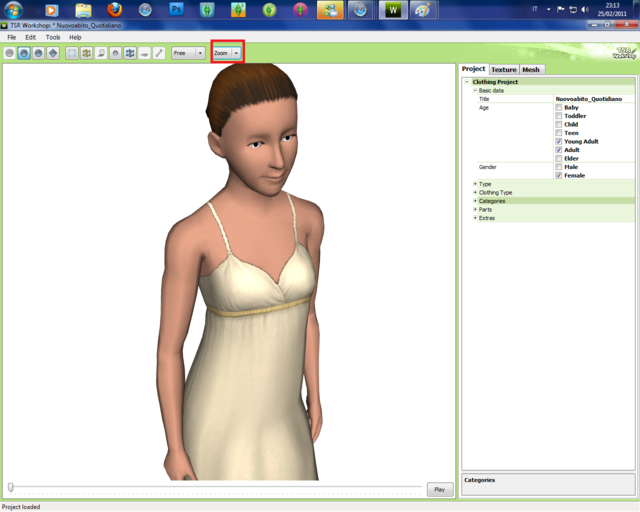Click the 'Age' property label
Image resolution: width=640 pixels, height=512 pixels.
484,108
